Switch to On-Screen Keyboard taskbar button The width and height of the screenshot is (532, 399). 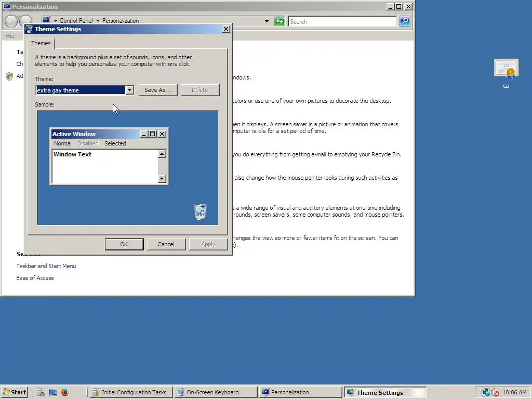click(216, 392)
